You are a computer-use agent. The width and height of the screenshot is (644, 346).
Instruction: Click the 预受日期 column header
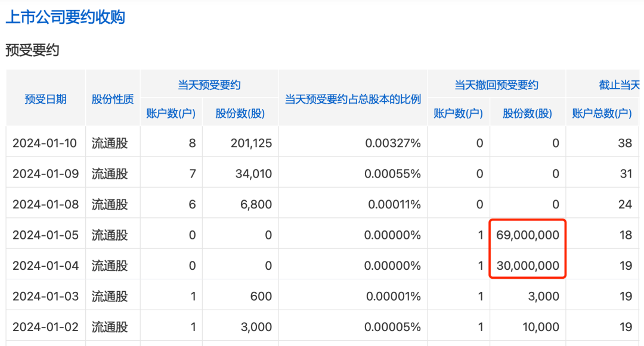[x=45, y=99]
